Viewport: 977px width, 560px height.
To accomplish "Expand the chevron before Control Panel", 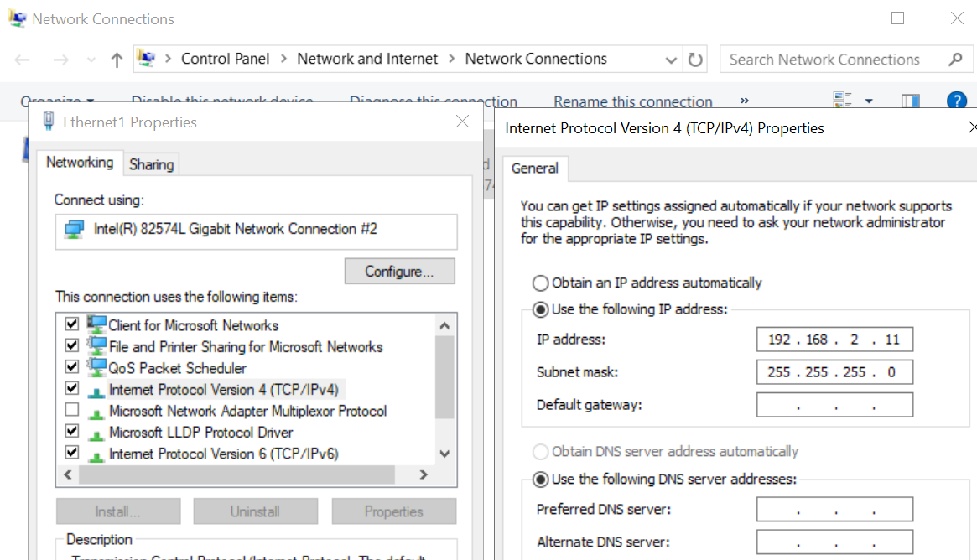I will click(x=168, y=59).
